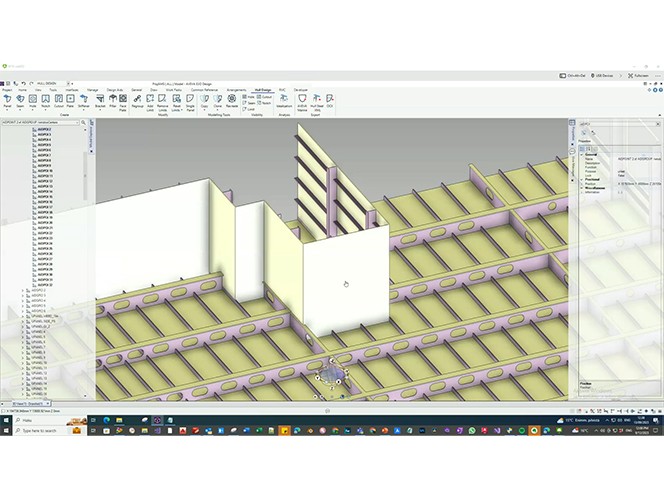Viewport: 664px width, 498px height.
Task: Click the Fullscreen button
Action: coord(640,74)
